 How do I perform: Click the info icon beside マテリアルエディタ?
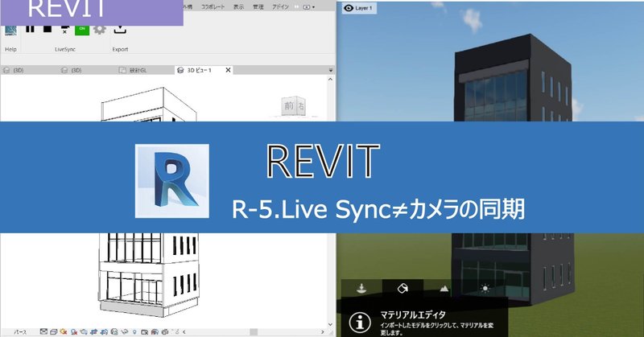(x=360, y=323)
